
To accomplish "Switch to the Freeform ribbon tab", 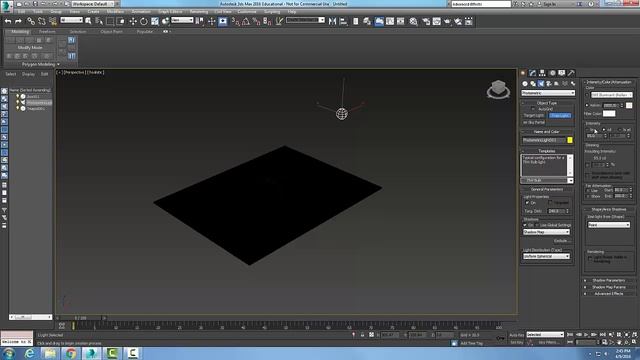I will pos(47,31).
